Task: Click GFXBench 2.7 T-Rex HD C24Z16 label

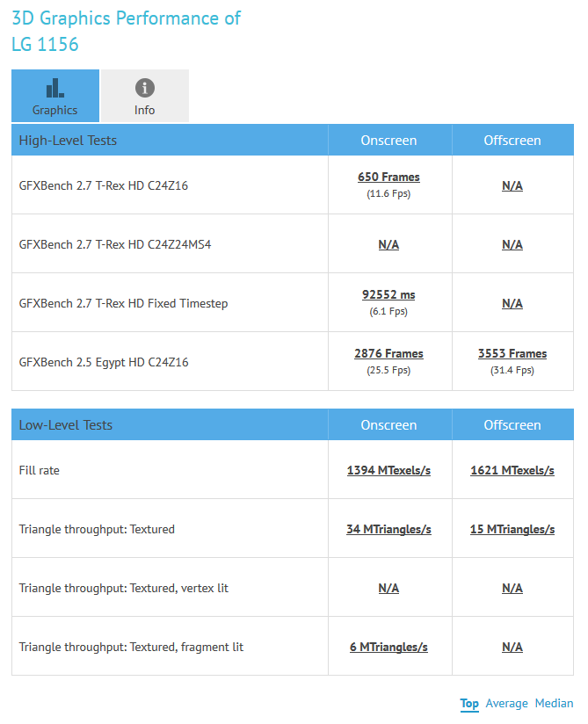Action: (x=104, y=185)
